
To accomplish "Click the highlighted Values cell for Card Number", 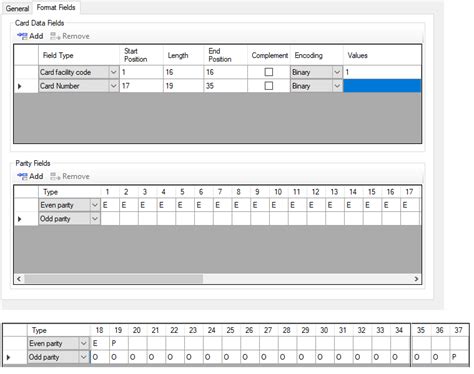I will [x=382, y=86].
